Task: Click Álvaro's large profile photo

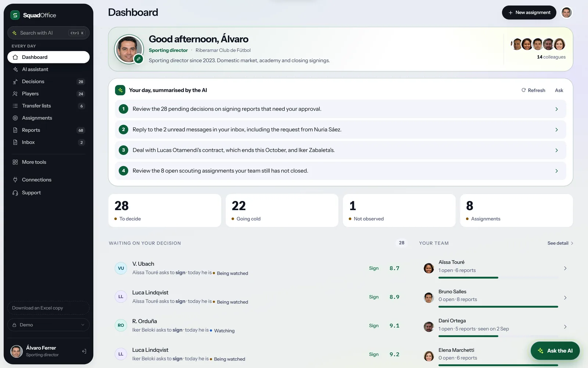Action: [x=129, y=49]
